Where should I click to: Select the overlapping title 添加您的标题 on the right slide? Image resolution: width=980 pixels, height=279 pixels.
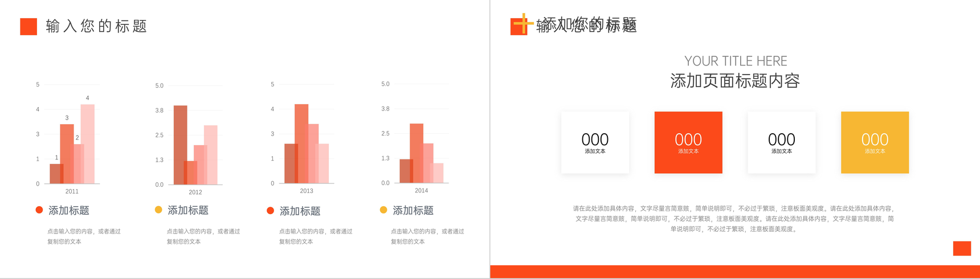tap(589, 24)
